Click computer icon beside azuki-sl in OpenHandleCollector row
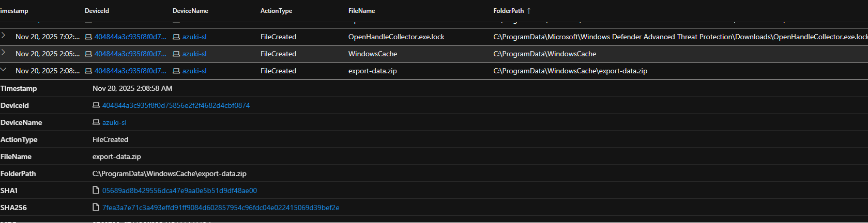The width and height of the screenshot is (868, 223). click(176, 37)
